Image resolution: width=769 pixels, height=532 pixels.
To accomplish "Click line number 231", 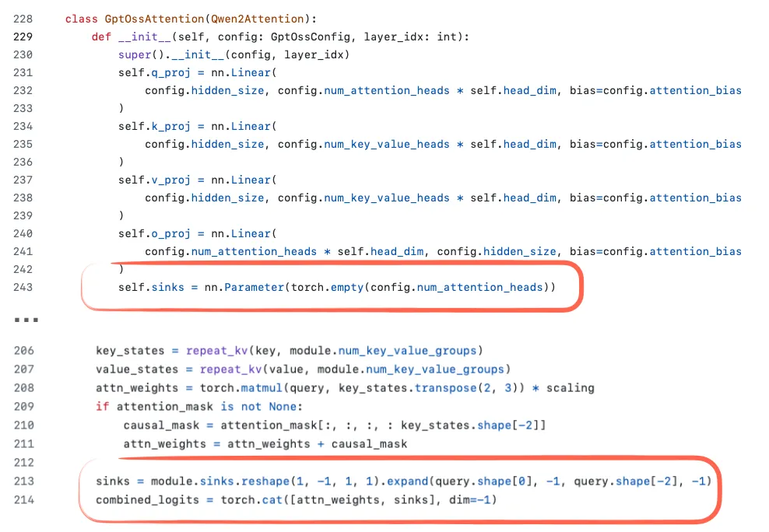I will point(23,72).
